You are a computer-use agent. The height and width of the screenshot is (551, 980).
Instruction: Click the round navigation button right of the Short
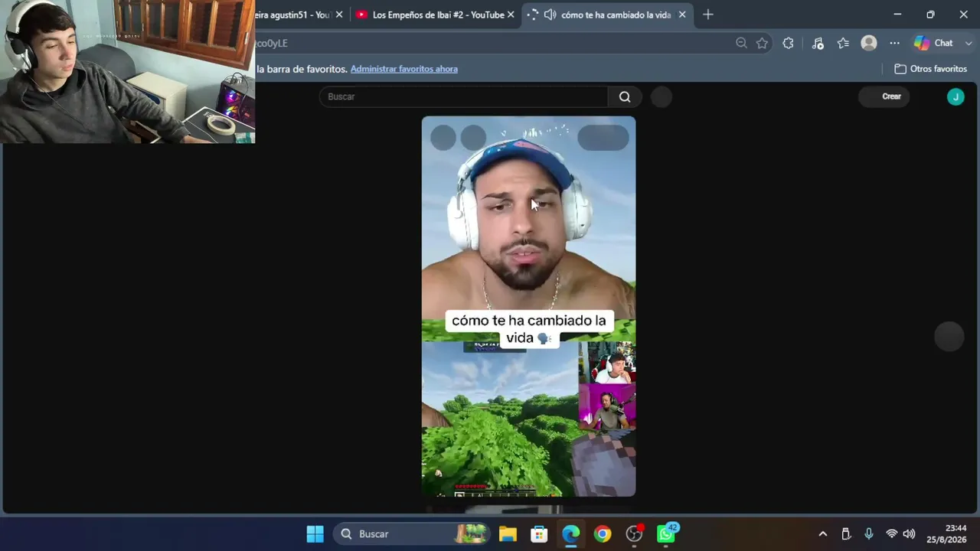(949, 337)
